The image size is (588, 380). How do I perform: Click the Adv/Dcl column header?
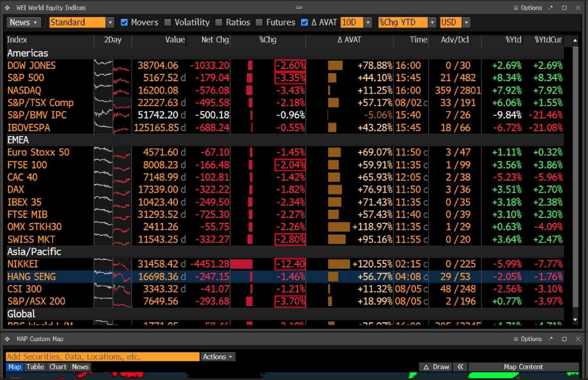455,39
